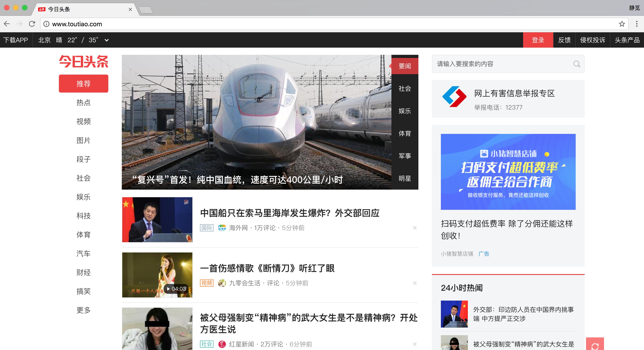Click the site info icon in address bar
This screenshot has width=644, height=350.
pos(46,24)
